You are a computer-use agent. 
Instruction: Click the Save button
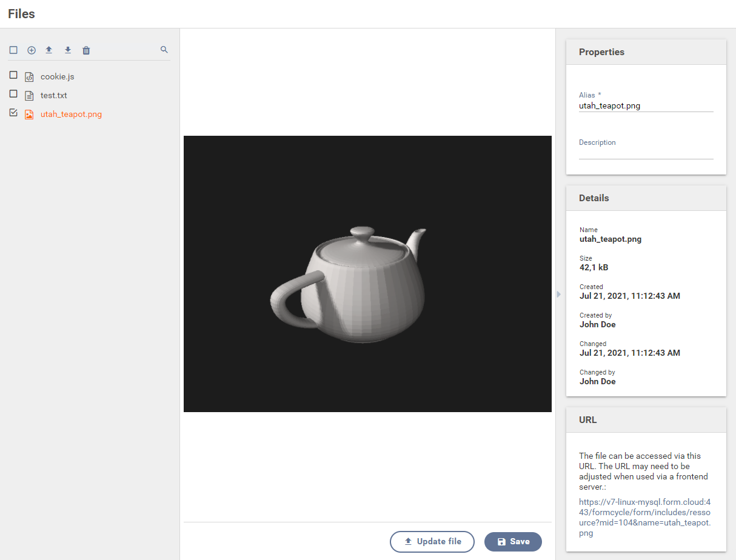pyautogui.click(x=513, y=542)
